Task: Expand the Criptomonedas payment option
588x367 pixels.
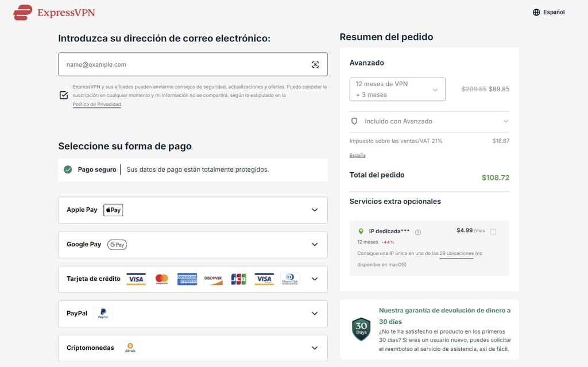Action: tap(193, 348)
